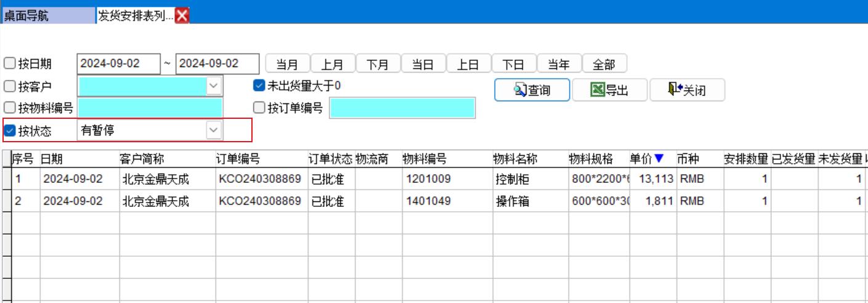Uncheck the 按状态 checkbox

pos(10,131)
